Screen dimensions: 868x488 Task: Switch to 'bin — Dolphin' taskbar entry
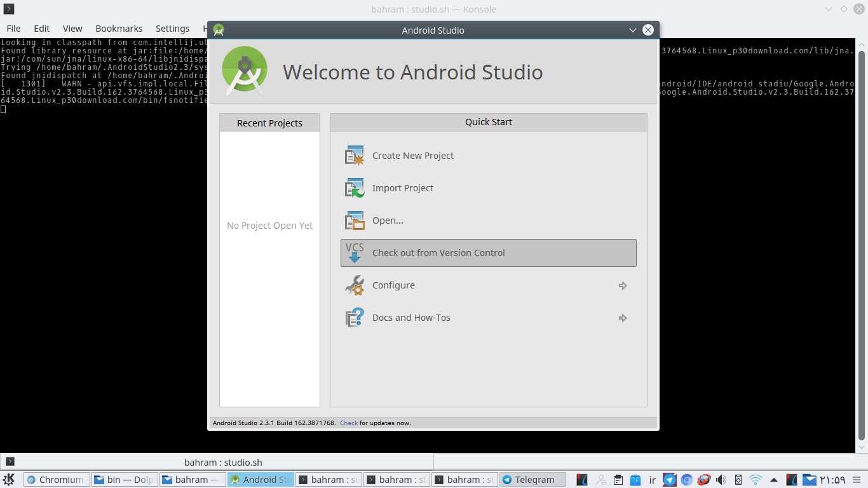point(124,480)
